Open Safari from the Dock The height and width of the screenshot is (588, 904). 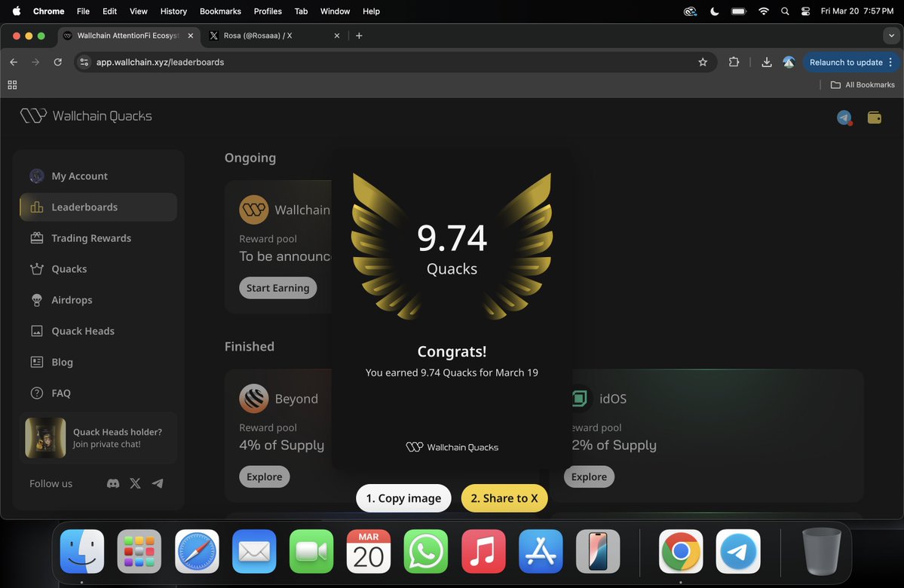point(197,551)
